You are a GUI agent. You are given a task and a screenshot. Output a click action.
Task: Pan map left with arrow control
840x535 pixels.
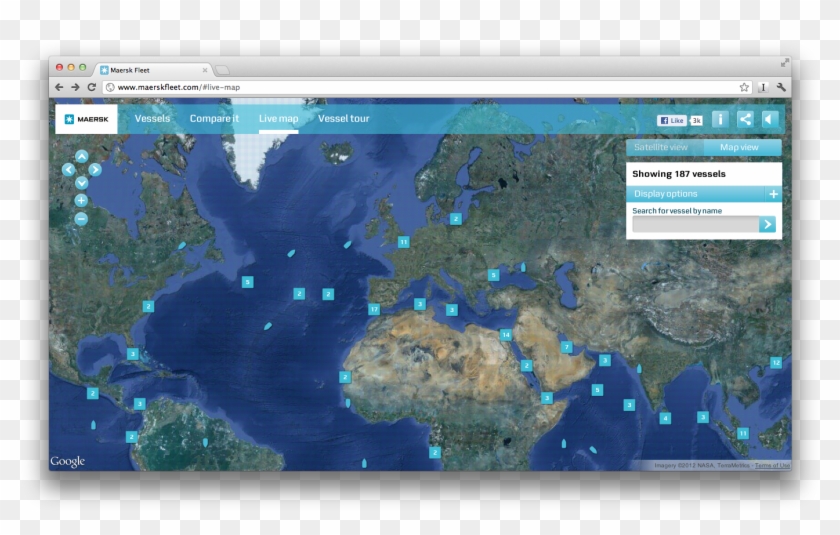68,170
